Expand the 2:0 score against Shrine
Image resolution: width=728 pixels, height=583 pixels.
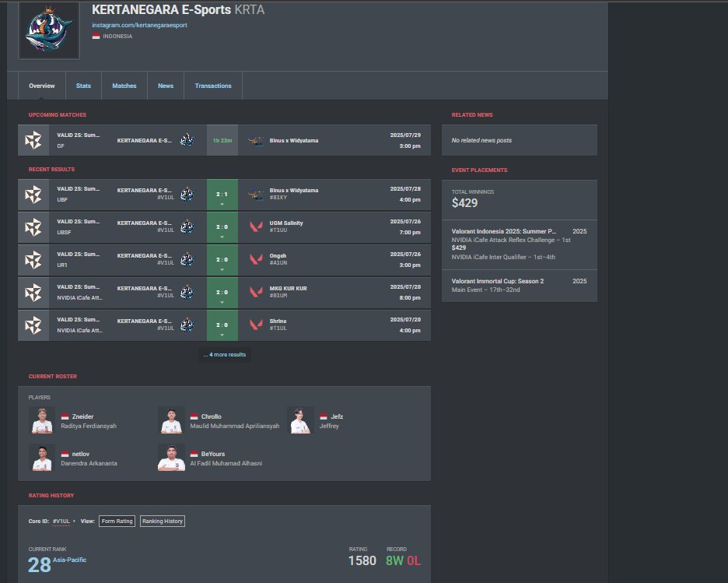222,325
